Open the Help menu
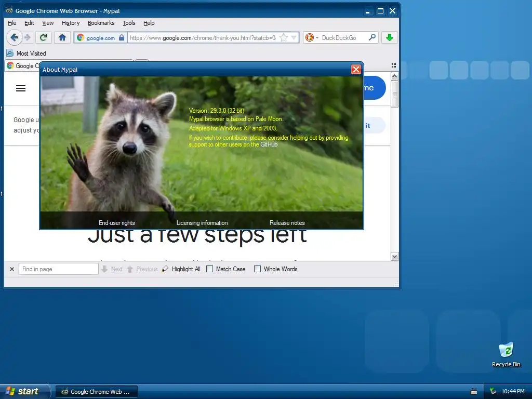This screenshot has height=399, width=532. (149, 23)
